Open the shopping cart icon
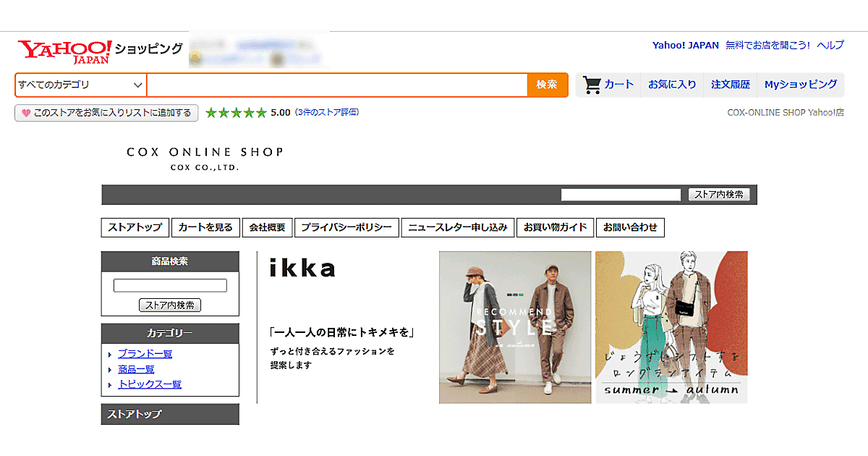The image size is (868, 456). (592, 85)
